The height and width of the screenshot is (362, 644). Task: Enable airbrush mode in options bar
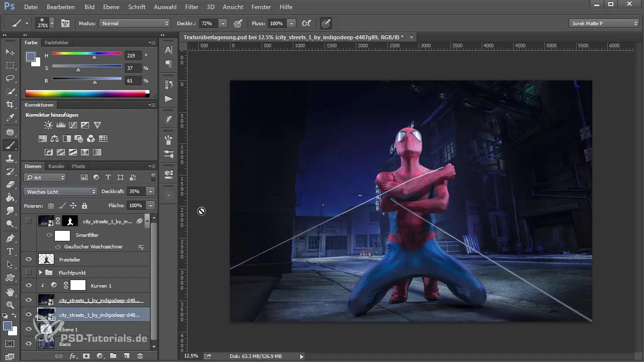click(x=305, y=23)
